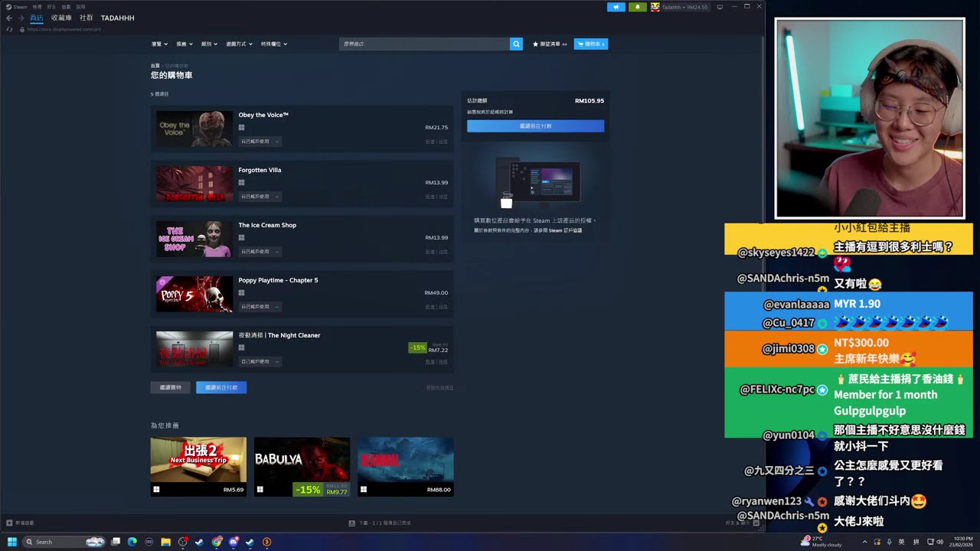Open the BABULYA recommended game card
This screenshot has width=980, height=551.
click(x=302, y=467)
